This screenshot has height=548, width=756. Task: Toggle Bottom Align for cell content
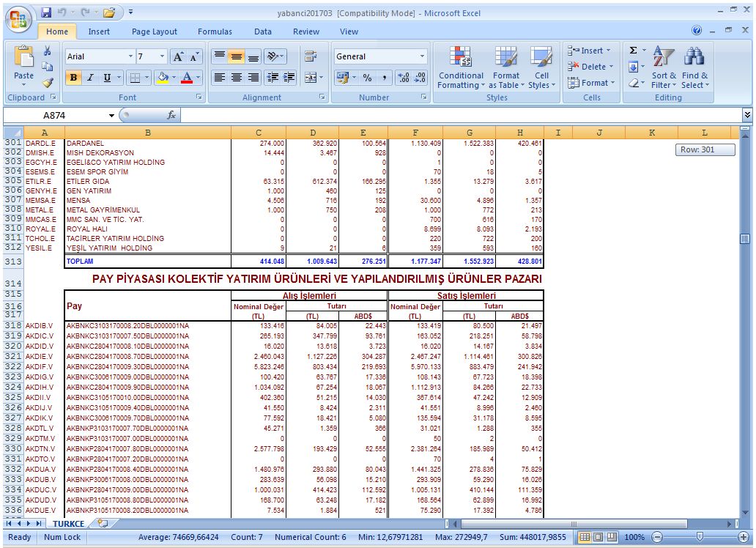(x=253, y=56)
